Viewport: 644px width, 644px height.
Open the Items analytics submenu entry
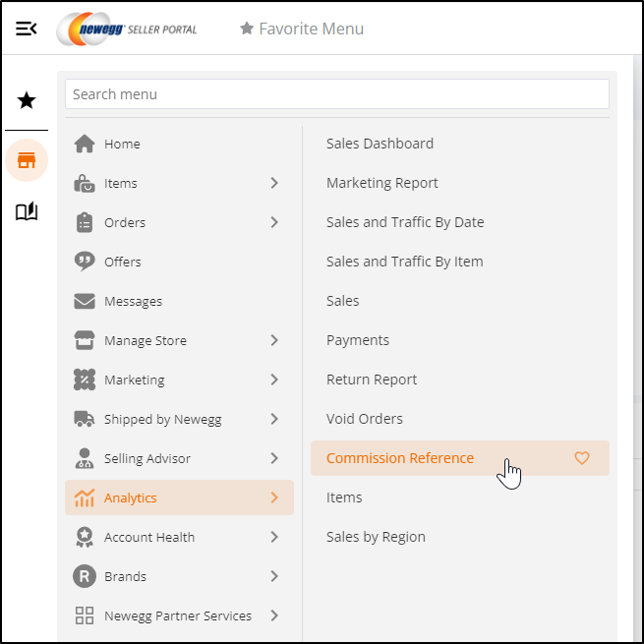point(344,498)
